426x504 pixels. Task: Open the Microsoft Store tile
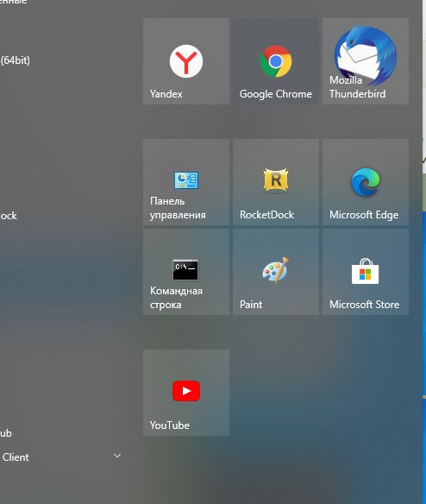366,272
